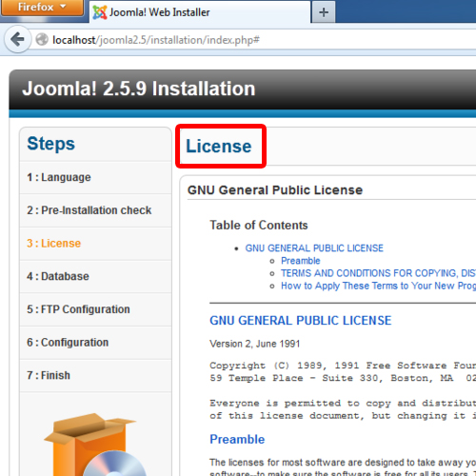Select step 6 : Configuration
This screenshot has height=476, width=476.
click(95, 343)
